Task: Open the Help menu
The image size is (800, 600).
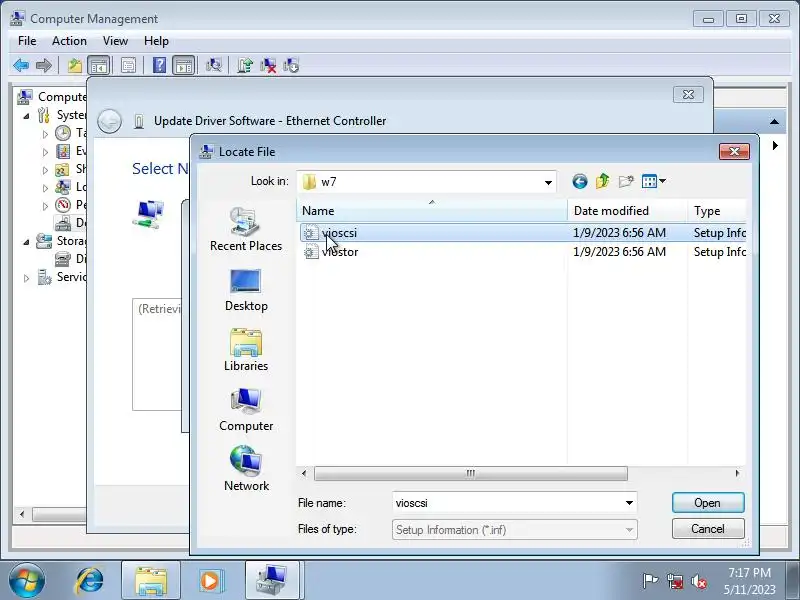Action: pyautogui.click(x=156, y=41)
